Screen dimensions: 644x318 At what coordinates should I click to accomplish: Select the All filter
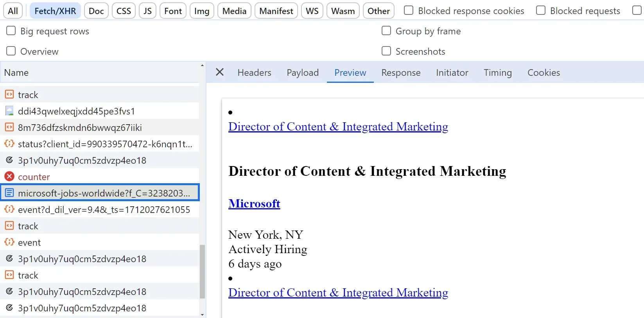[13, 11]
